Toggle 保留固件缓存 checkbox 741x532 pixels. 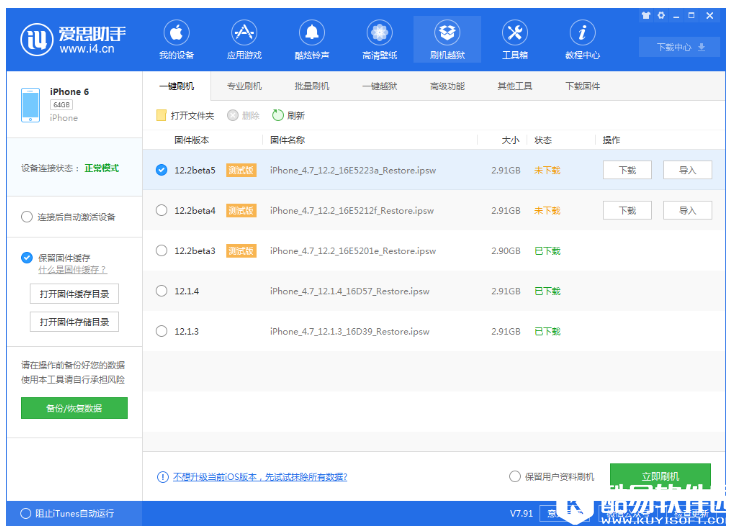point(27,257)
